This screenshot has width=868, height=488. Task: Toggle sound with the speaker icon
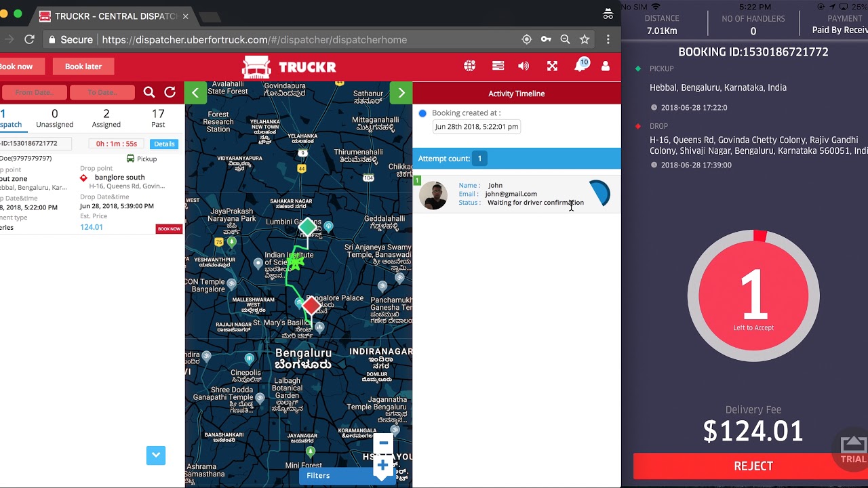(524, 66)
